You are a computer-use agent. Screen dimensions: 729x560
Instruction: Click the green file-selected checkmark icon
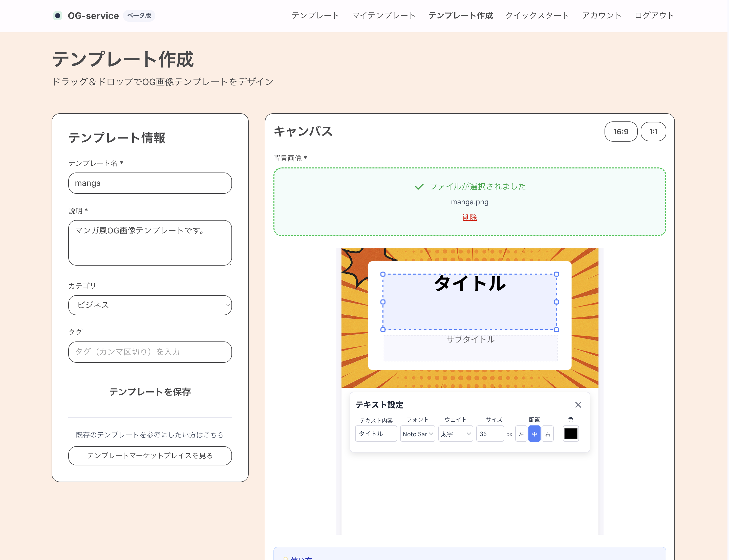tap(419, 187)
